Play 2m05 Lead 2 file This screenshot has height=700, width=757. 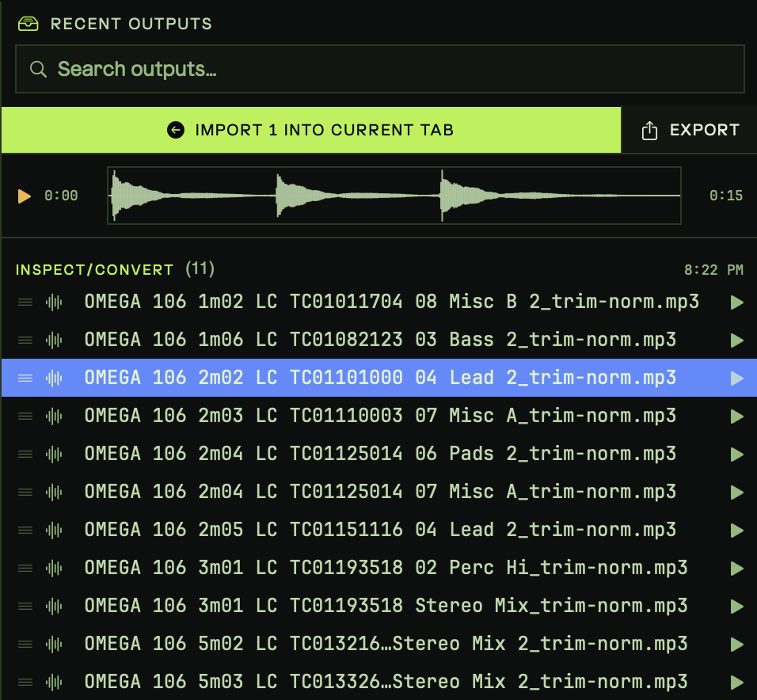coord(736,531)
